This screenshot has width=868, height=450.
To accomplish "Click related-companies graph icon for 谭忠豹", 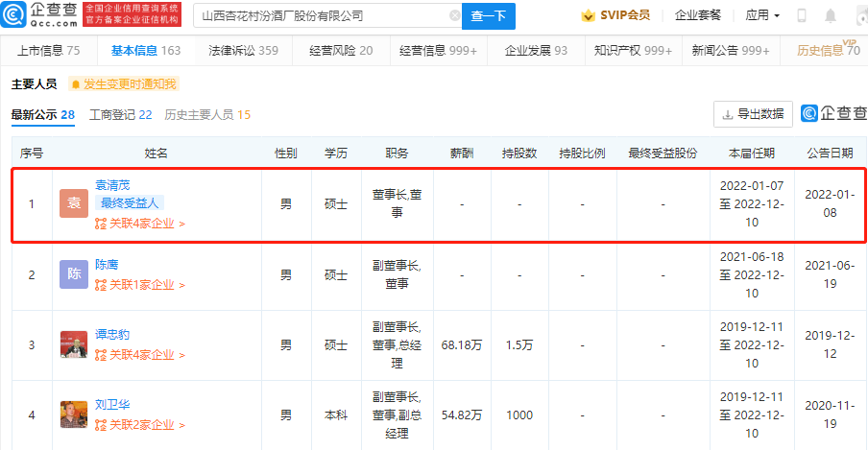I will (x=100, y=355).
